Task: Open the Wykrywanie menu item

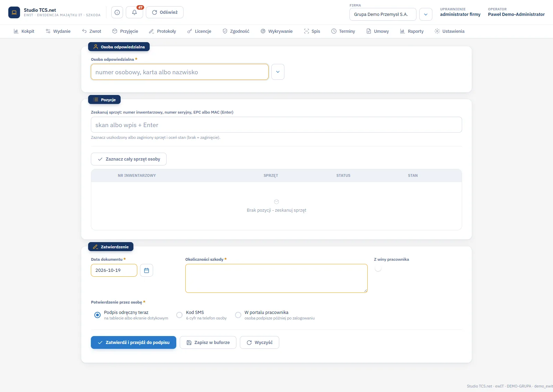Action: pos(276,31)
